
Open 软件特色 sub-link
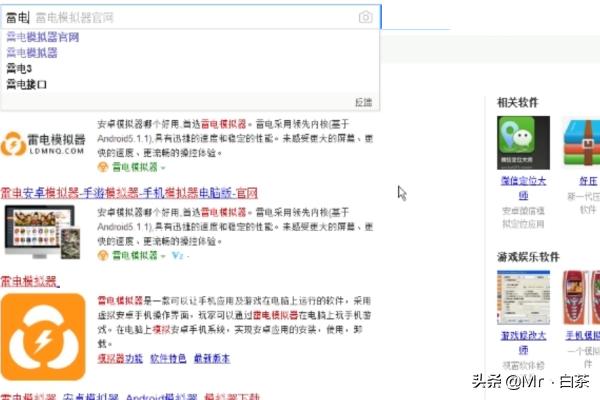point(168,359)
